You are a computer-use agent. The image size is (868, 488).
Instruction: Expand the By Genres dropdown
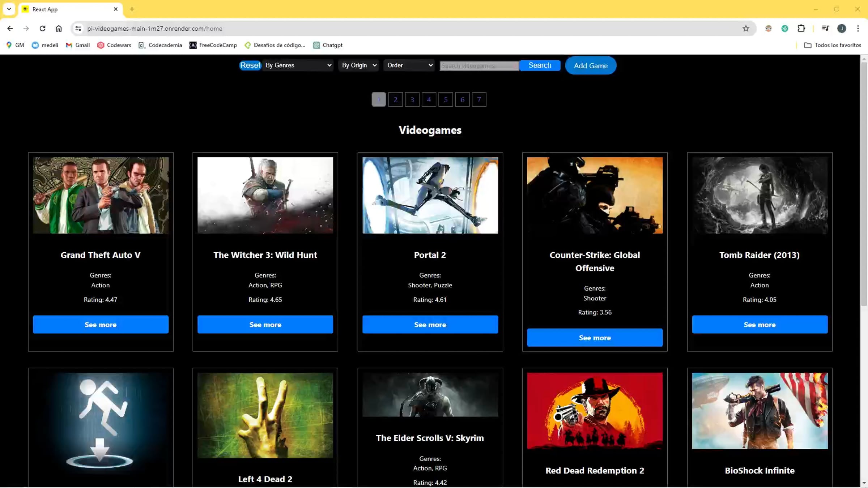(x=298, y=65)
